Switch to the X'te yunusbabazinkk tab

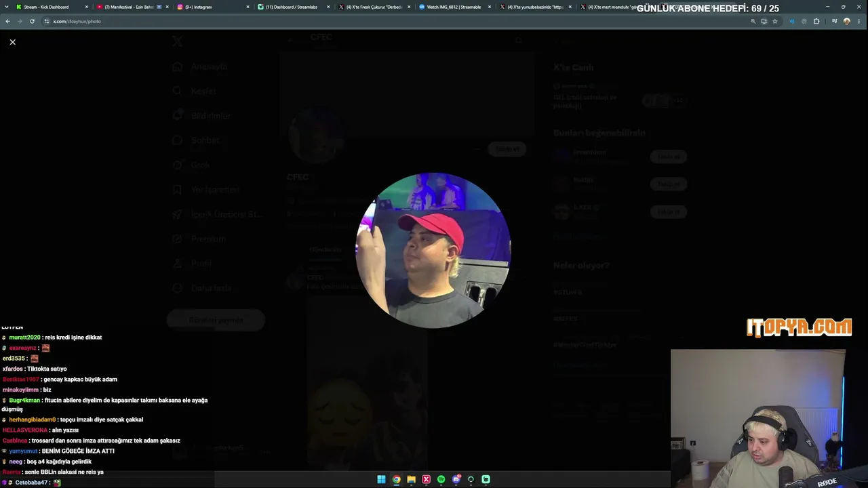[x=536, y=7]
